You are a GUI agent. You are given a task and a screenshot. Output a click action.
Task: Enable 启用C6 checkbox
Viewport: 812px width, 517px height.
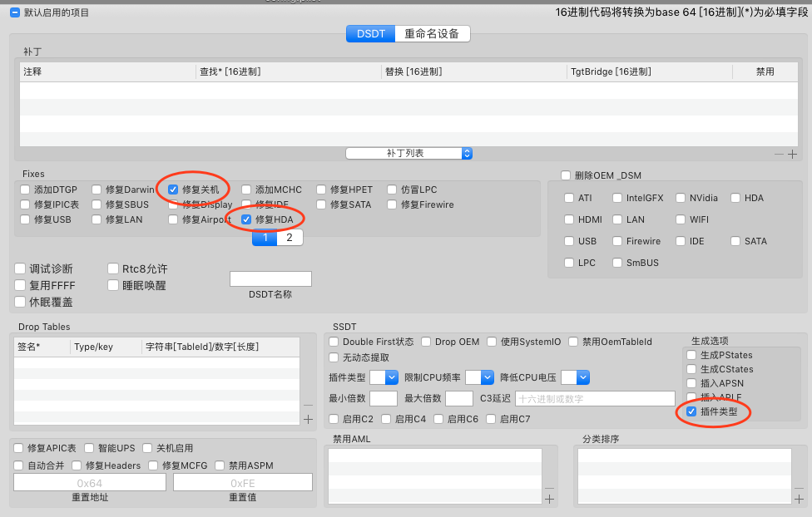[x=438, y=419]
